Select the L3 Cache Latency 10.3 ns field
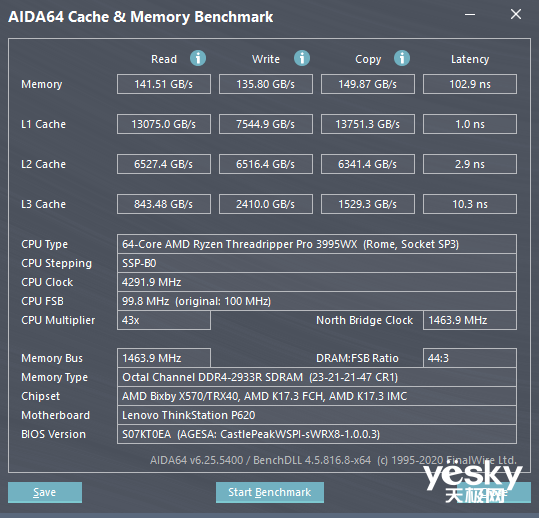The width and height of the screenshot is (539, 518). (x=470, y=204)
